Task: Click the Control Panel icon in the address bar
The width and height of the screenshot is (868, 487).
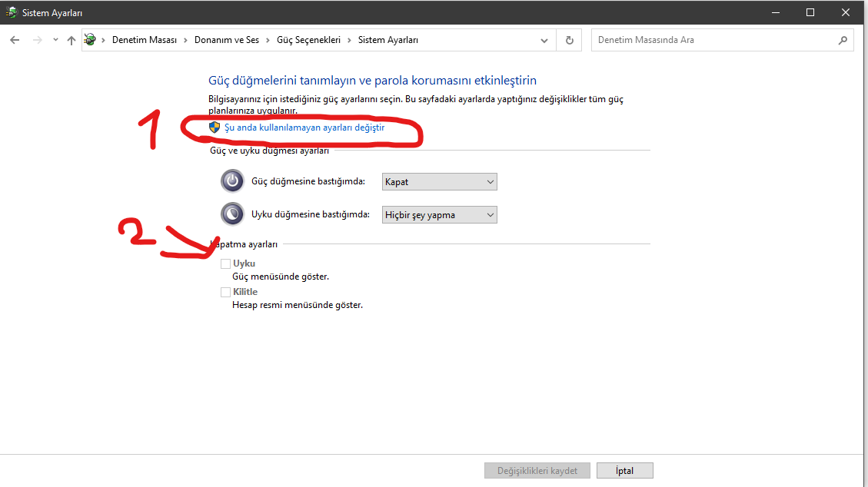Action: pos(90,40)
